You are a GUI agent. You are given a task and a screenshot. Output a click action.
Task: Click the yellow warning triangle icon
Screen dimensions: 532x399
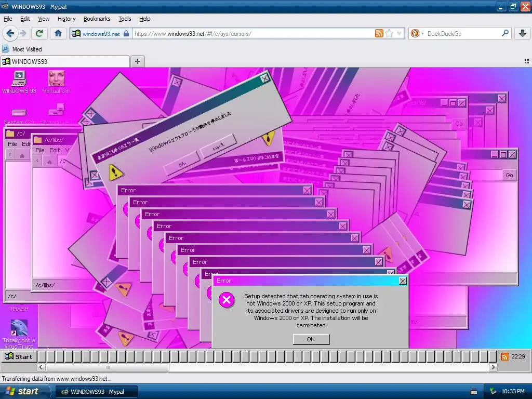coord(115,172)
